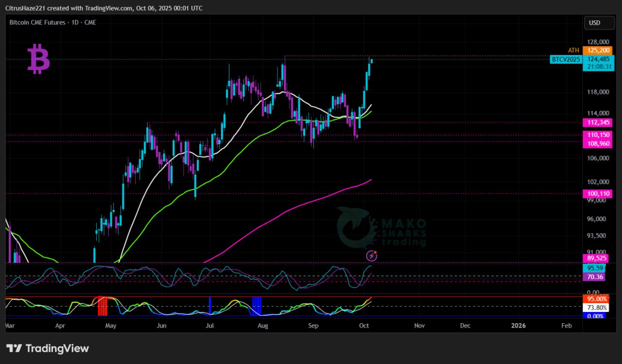Click the orange 95.00% indicator label

click(596, 299)
